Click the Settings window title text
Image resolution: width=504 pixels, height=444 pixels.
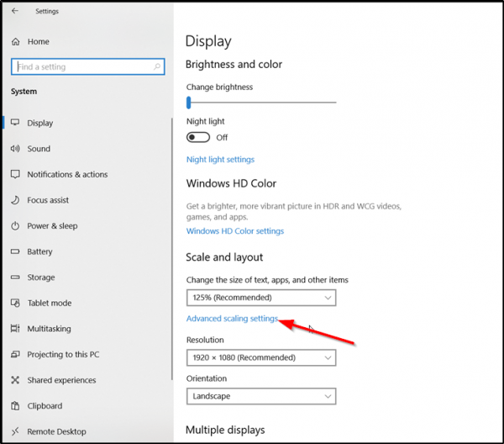pos(47,11)
